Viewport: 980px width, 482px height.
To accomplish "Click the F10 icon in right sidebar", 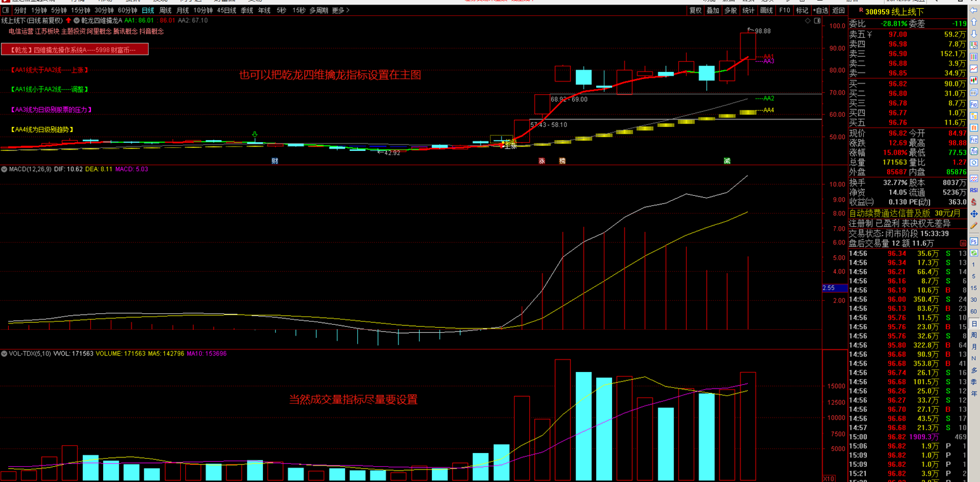I will click(x=974, y=104).
